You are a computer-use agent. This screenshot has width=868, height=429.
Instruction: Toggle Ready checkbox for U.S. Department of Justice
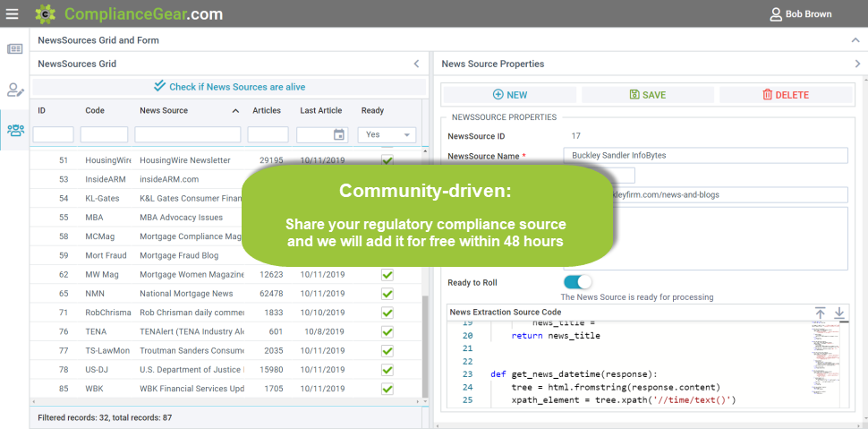click(x=387, y=370)
